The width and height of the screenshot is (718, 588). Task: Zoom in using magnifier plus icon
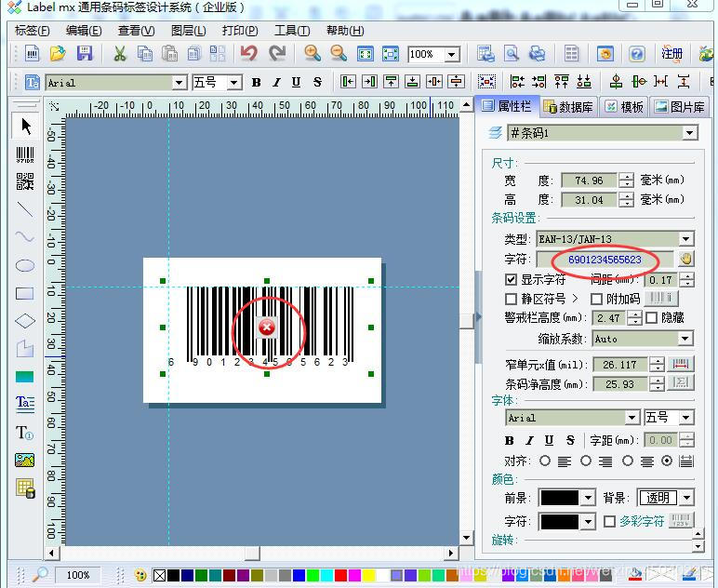click(312, 54)
